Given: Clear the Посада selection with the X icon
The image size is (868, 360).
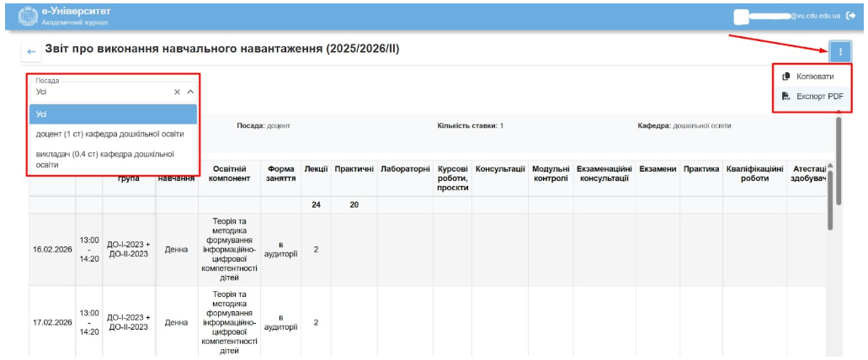Looking at the screenshot, I should pyautogui.click(x=178, y=92).
